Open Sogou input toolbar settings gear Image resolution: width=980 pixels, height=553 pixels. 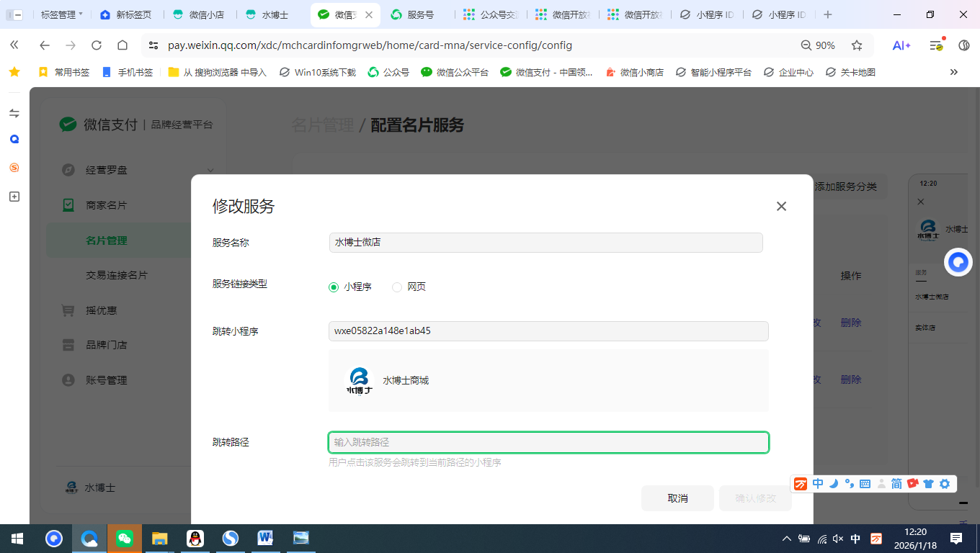[945, 484]
